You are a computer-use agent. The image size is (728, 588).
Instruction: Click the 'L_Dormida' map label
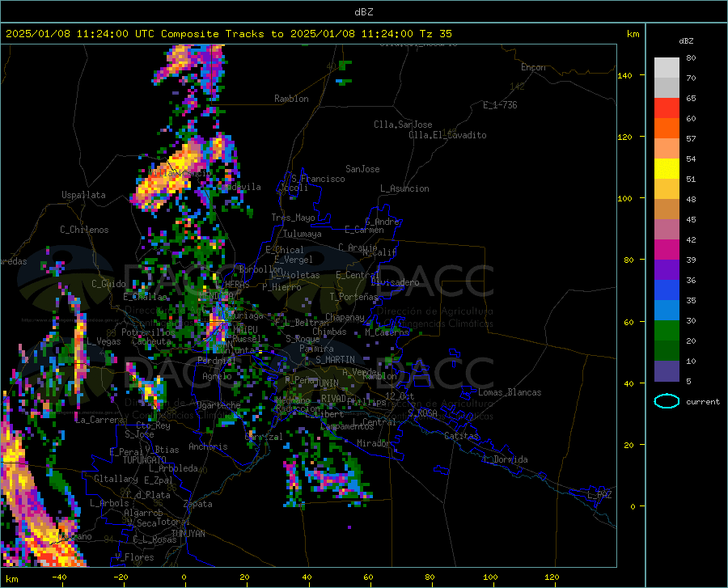(506, 459)
